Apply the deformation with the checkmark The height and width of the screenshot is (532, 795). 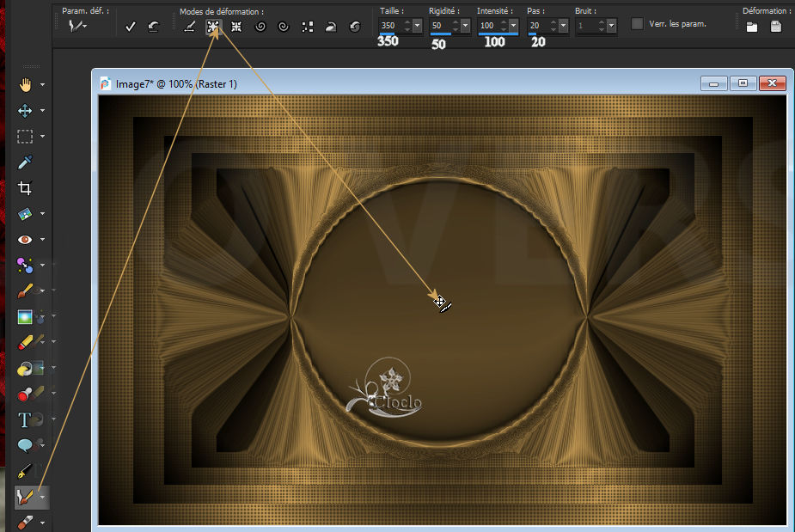130,27
